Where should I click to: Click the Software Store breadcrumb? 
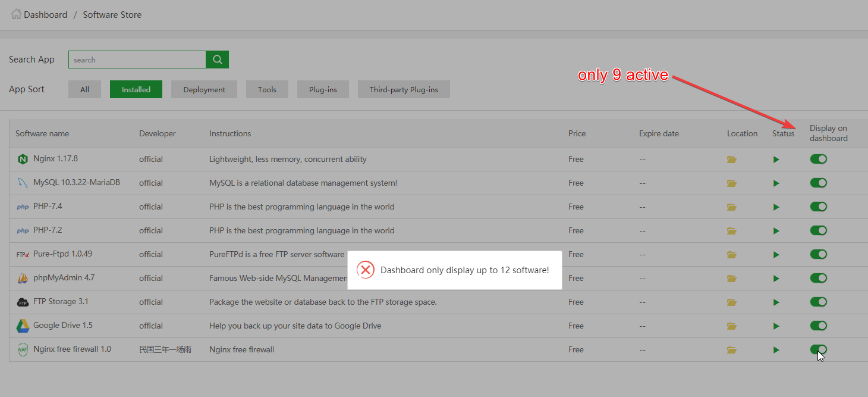click(x=112, y=14)
